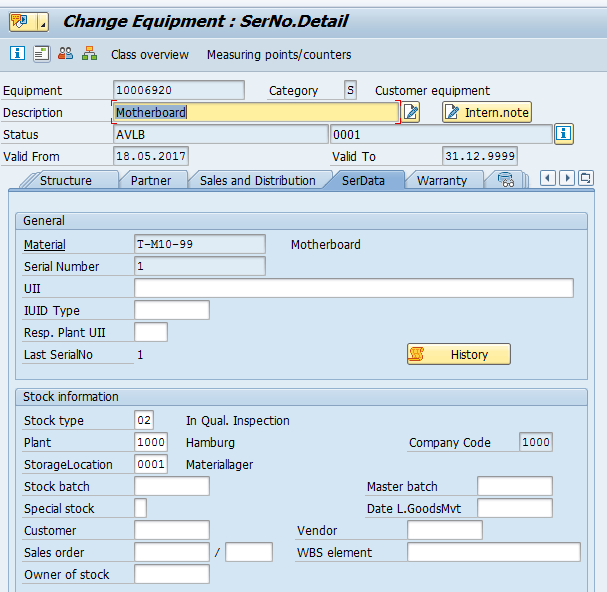Click the Owner of stock field

click(172, 574)
